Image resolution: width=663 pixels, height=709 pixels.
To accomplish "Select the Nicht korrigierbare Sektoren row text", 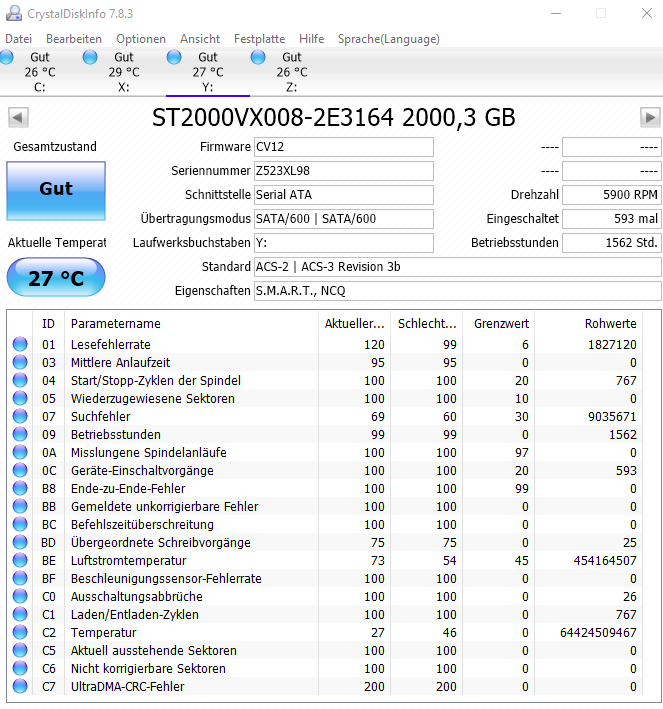I will click(x=148, y=668).
